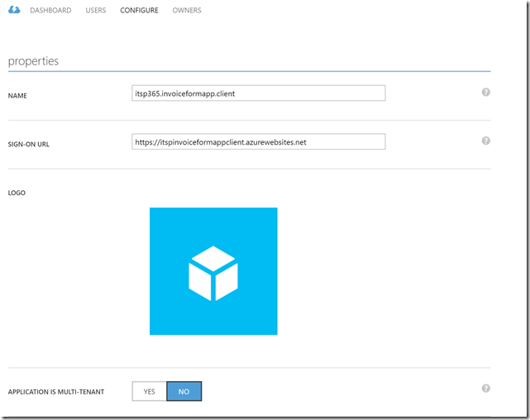Click into the Name text field
This screenshot has height=420, width=530.
click(258, 93)
